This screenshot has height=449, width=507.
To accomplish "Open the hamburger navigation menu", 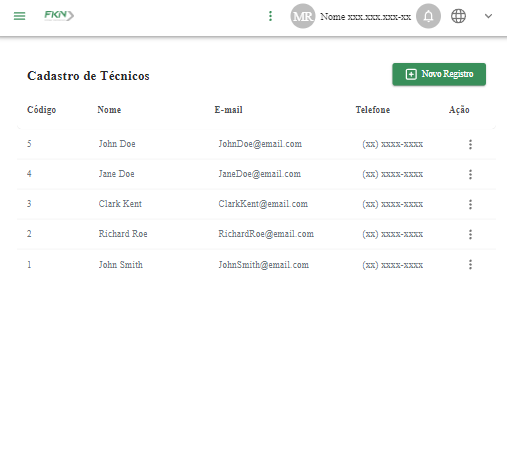I will point(19,16).
